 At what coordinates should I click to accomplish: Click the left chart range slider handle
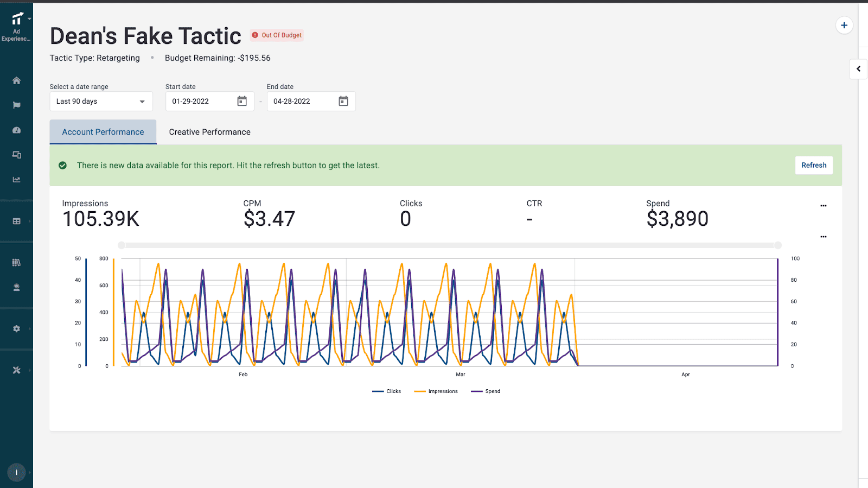pyautogui.click(x=122, y=245)
